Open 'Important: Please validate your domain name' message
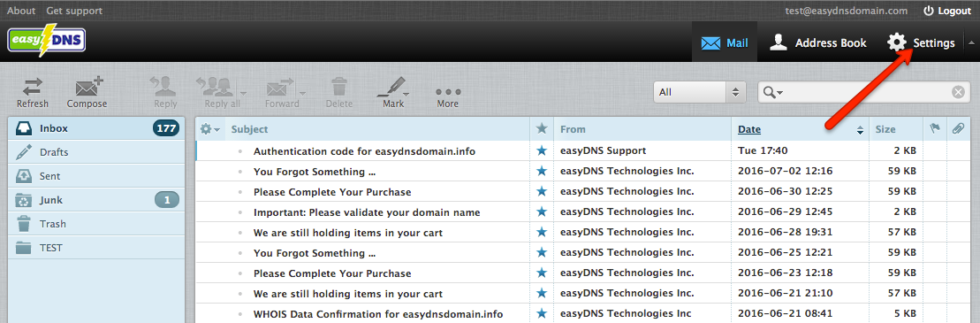980x323 pixels. (367, 212)
